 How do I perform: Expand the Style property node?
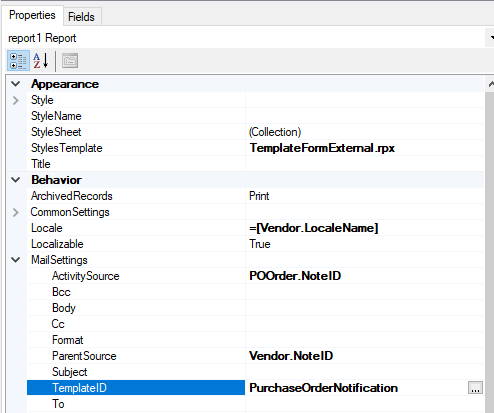16,100
